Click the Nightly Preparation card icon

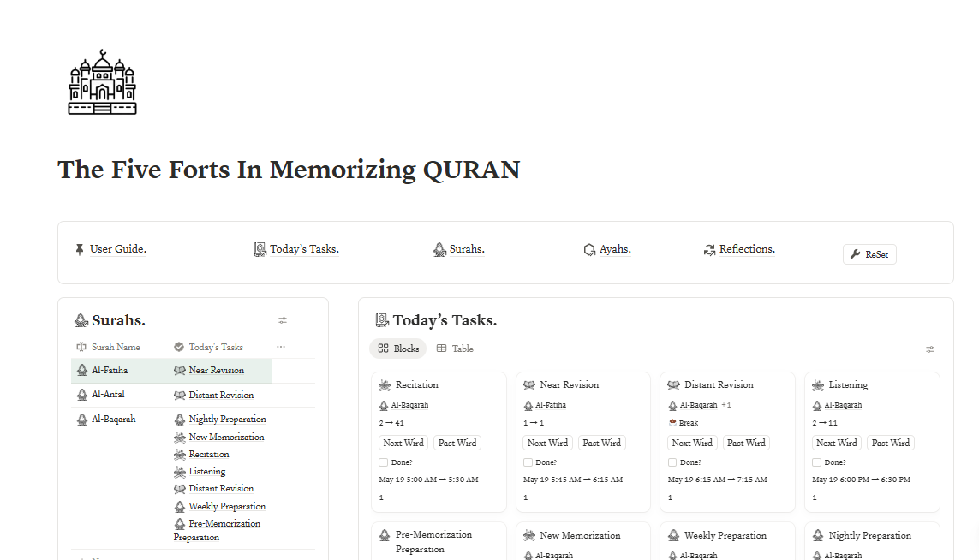[818, 536]
